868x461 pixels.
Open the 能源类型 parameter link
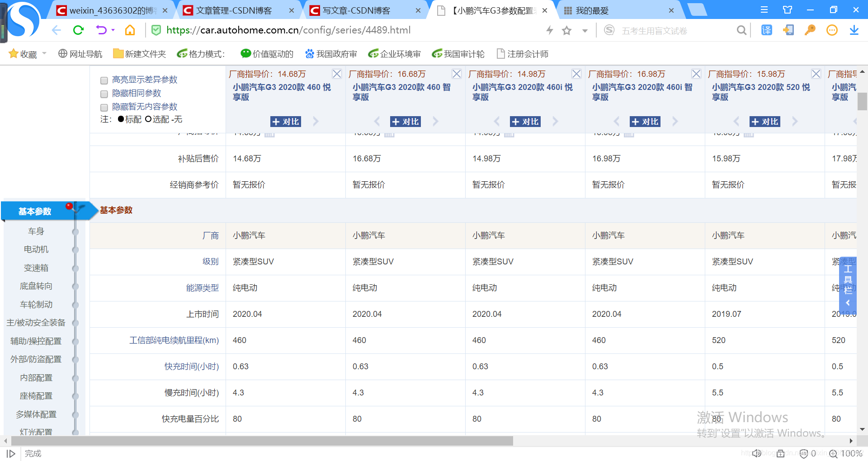203,288
